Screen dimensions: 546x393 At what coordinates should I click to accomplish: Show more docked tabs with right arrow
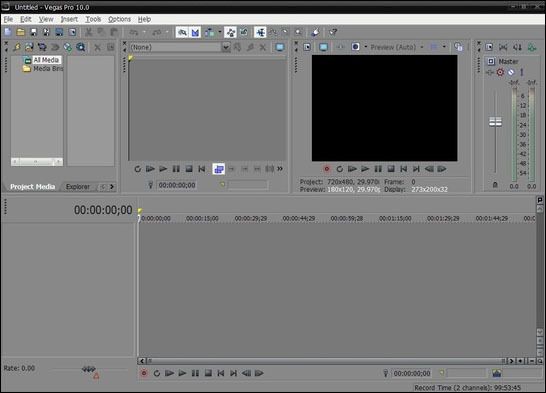click(112, 187)
